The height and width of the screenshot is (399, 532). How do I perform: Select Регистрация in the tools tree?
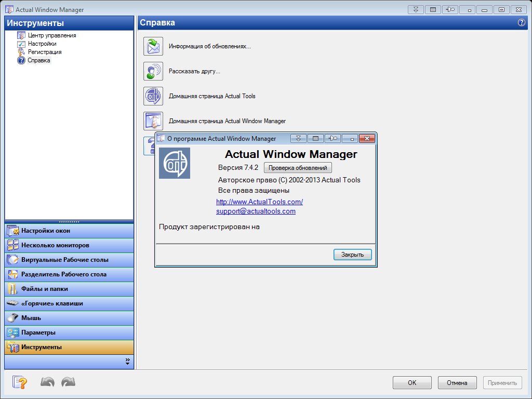click(45, 52)
